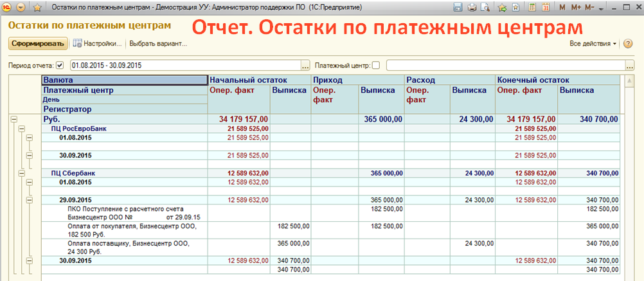
Task: Open Print Preview from title bar
Action: click(x=484, y=7)
